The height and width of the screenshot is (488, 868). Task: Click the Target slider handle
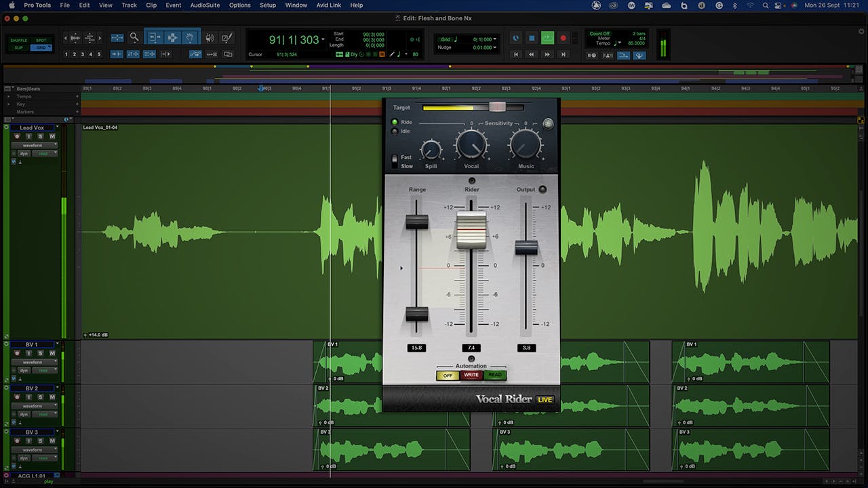pos(498,107)
